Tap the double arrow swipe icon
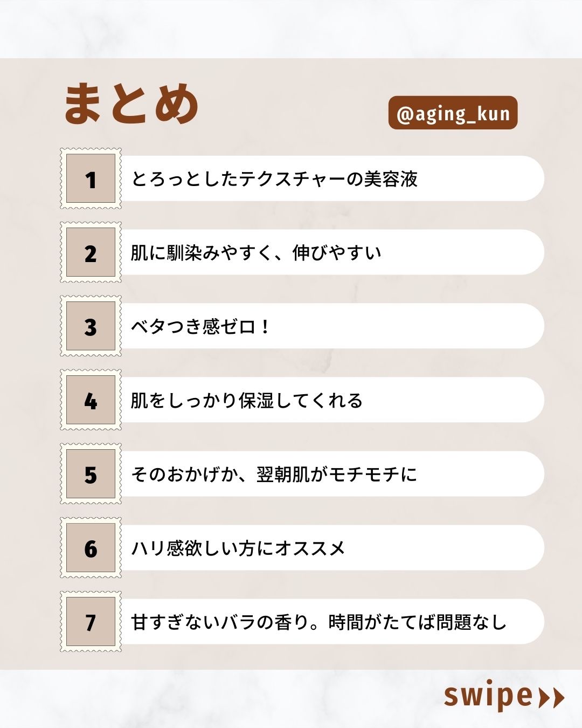 point(551,697)
